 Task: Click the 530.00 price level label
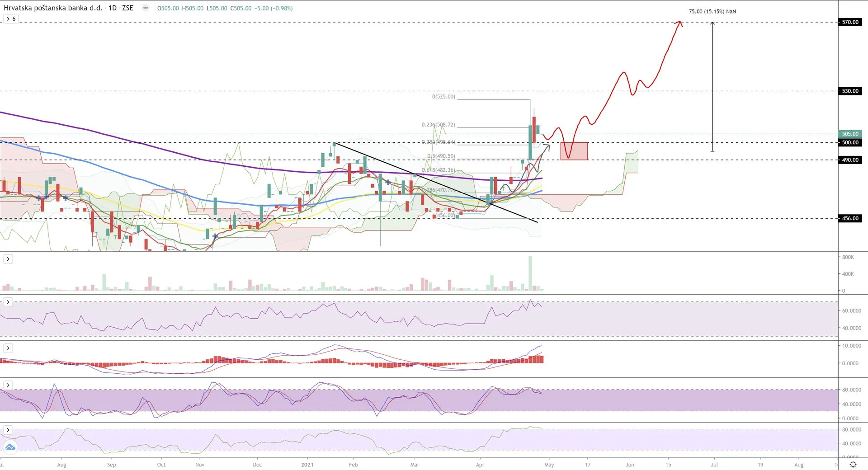(x=850, y=91)
